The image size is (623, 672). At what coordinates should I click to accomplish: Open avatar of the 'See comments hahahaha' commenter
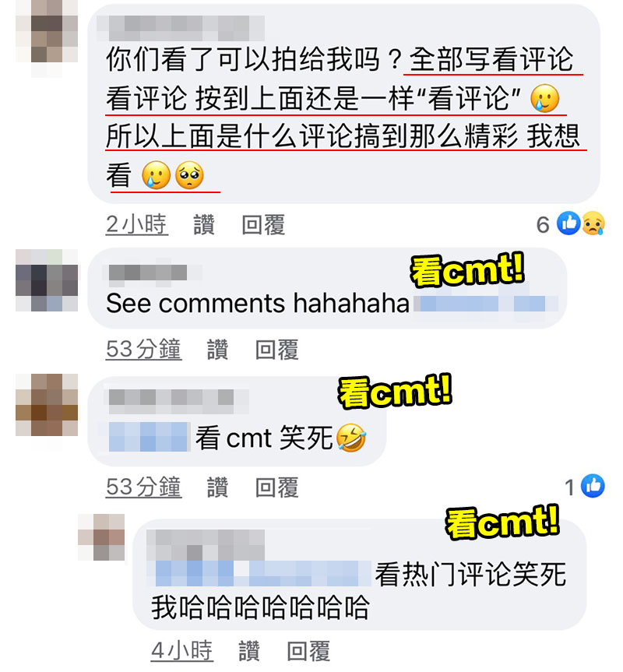click(47, 280)
